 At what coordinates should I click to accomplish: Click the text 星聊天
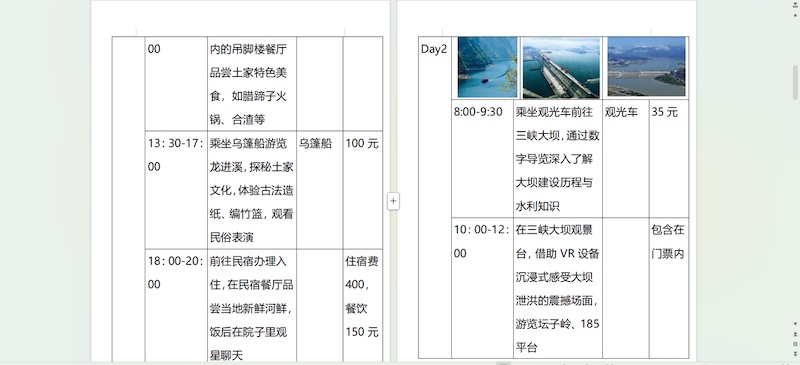[x=227, y=355]
